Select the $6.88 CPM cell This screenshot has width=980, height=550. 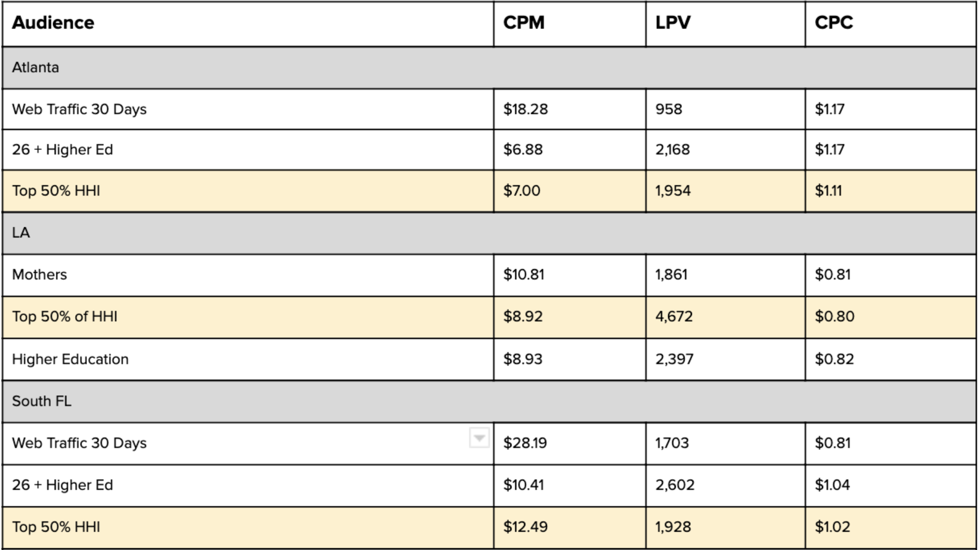click(523, 150)
